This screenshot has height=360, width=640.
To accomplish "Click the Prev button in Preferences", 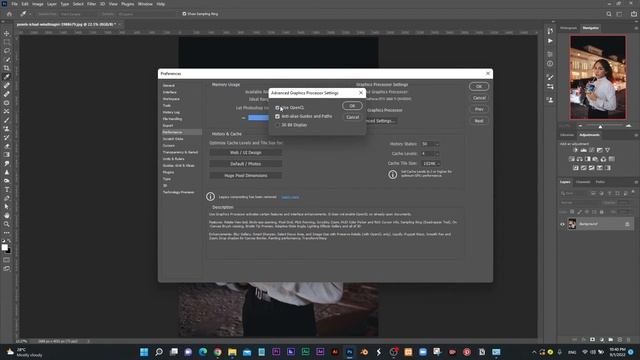I will [x=479, y=109].
